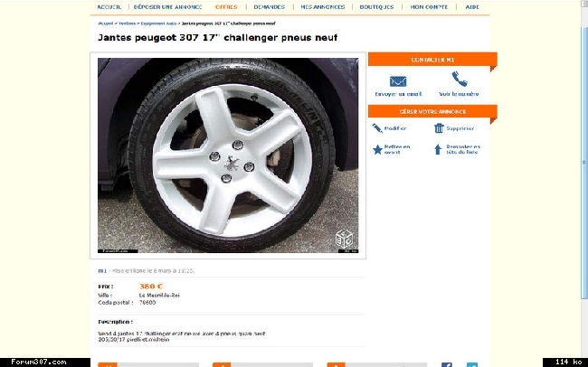Screen dimensions: 588x367
Task: Click the 3D cube icon on photo
Action: pyautogui.click(x=344, y=239)
